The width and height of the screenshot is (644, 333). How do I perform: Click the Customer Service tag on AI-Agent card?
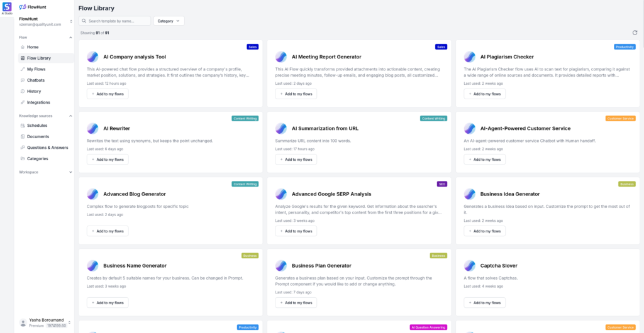pyautogui.click(x=620, y=118)
